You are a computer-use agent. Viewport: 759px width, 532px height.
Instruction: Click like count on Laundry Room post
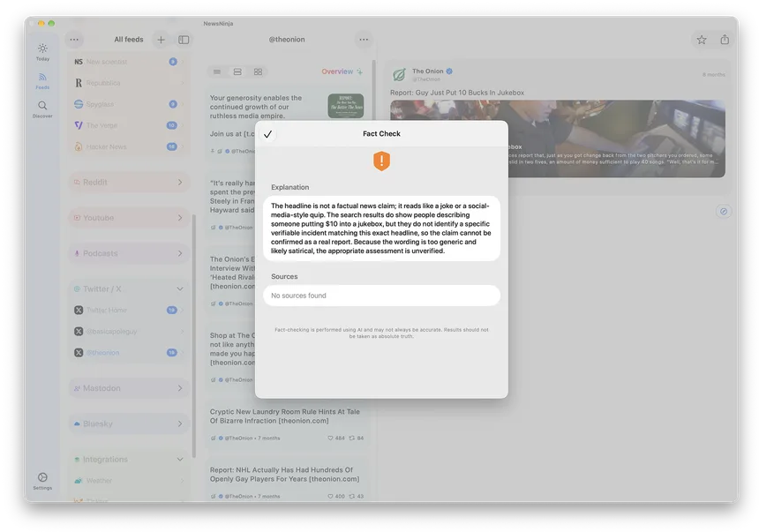click(x=336, y=438)
